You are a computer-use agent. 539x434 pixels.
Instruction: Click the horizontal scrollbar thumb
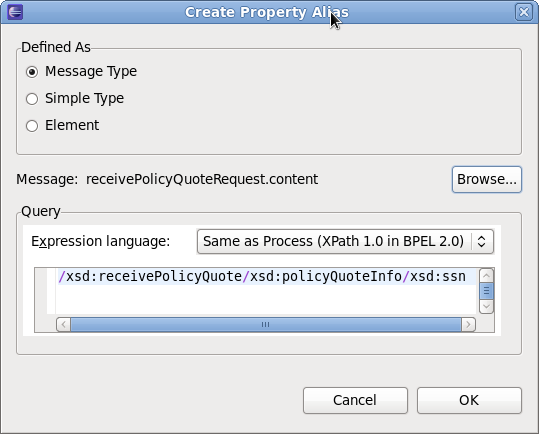coord(266,325)
